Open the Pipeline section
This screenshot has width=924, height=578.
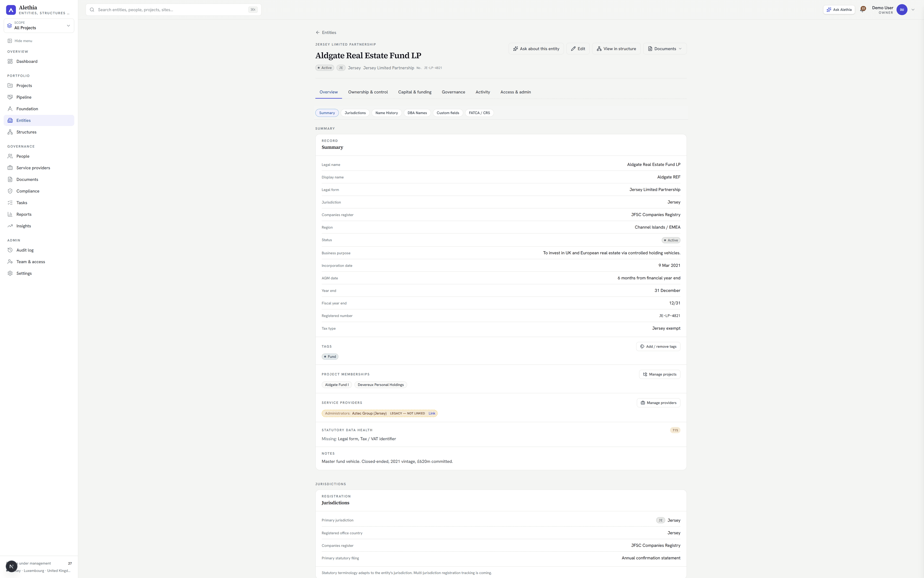38,97
